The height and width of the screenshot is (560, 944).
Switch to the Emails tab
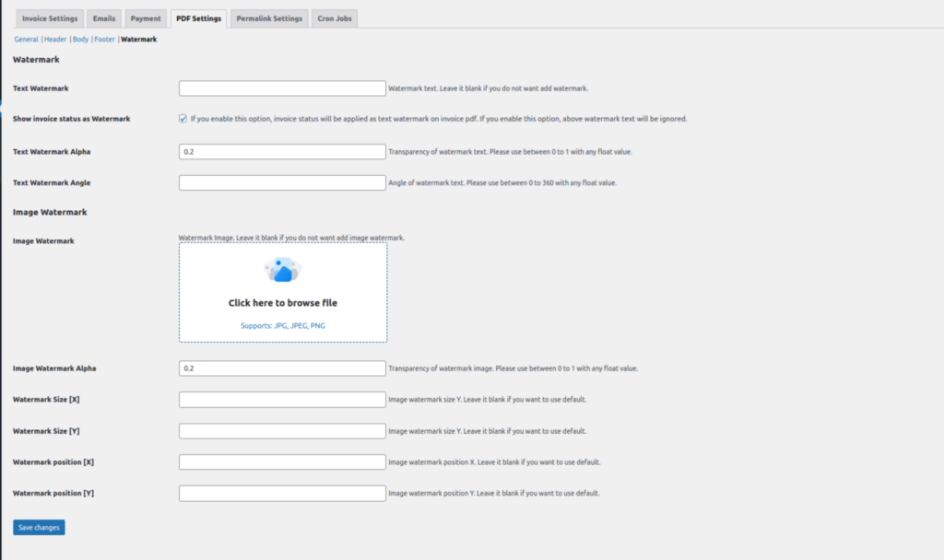click(103, 17)
